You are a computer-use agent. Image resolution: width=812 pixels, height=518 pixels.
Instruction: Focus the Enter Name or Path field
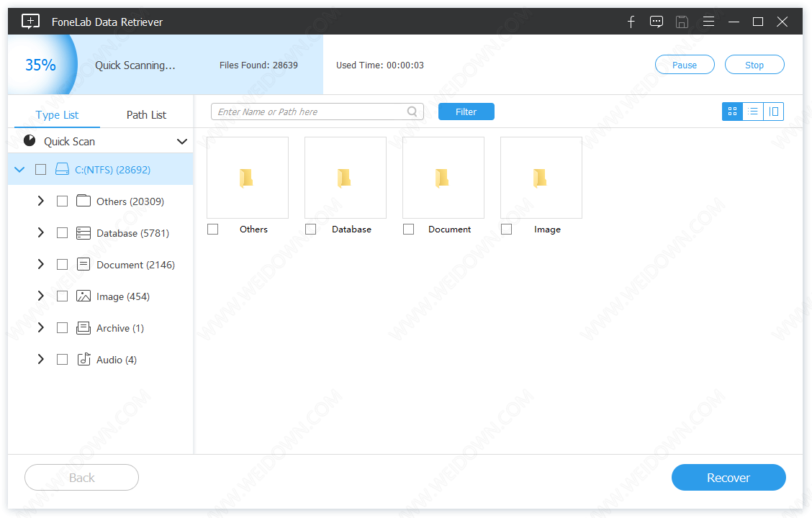coord(317,112)
